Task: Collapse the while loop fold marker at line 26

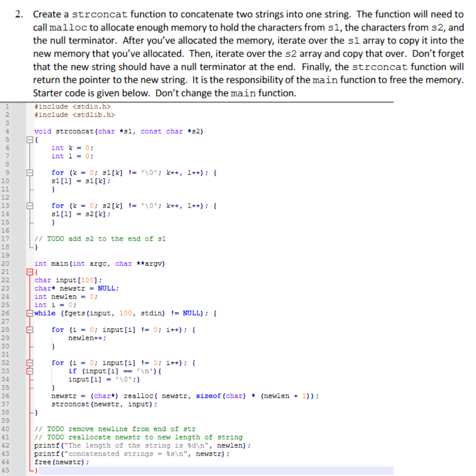Action: (x=30, y=313)
